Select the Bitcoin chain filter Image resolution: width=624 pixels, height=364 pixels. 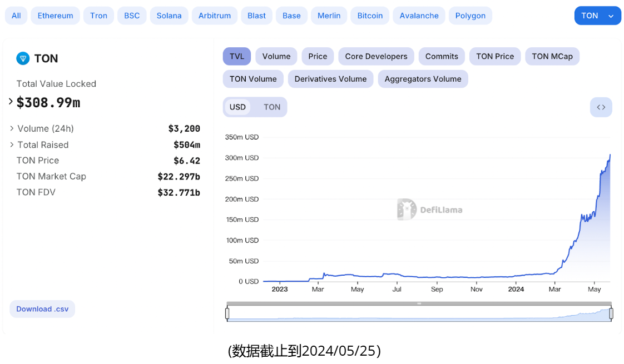[370, 16]
